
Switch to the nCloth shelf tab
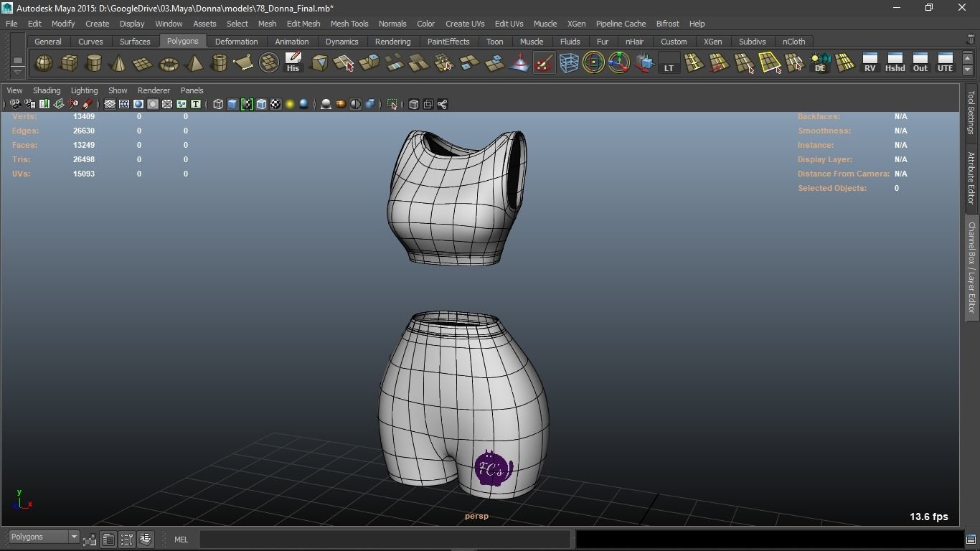793,42
